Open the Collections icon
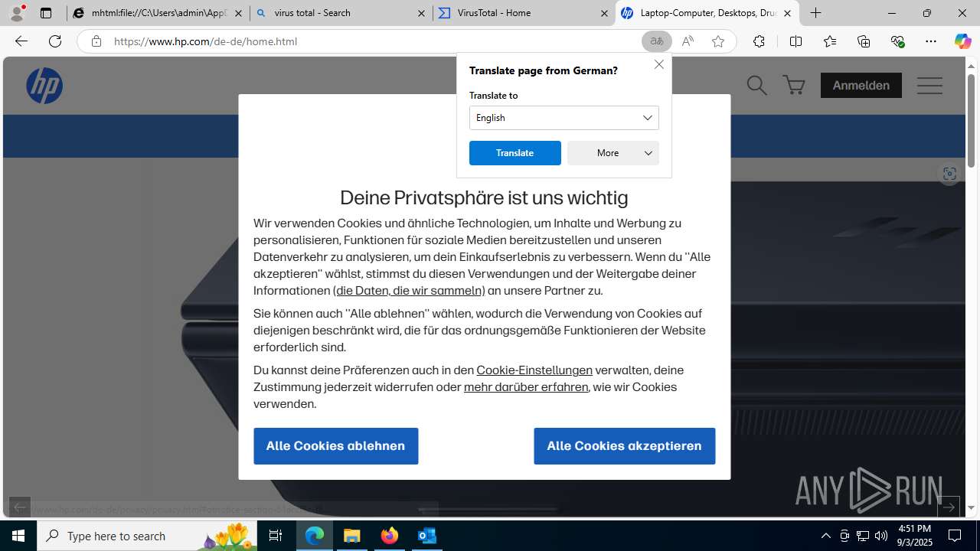This screenshot has height=551, width=980. 864,41
